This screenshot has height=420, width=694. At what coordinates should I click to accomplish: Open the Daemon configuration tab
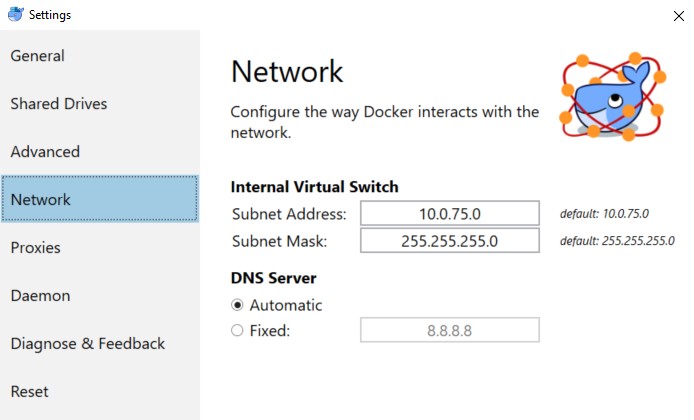[38, 296]
